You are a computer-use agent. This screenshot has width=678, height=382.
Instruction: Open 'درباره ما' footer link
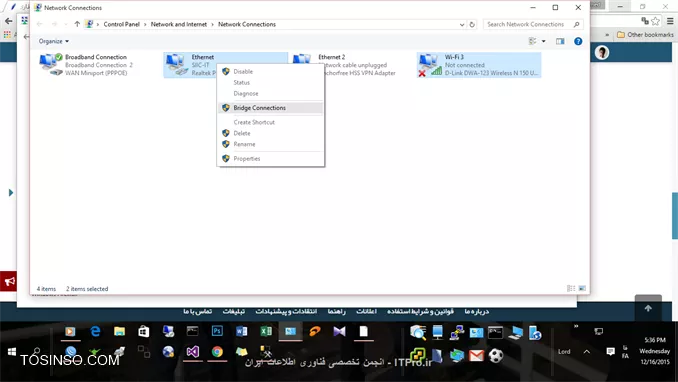tap(477, 311)
